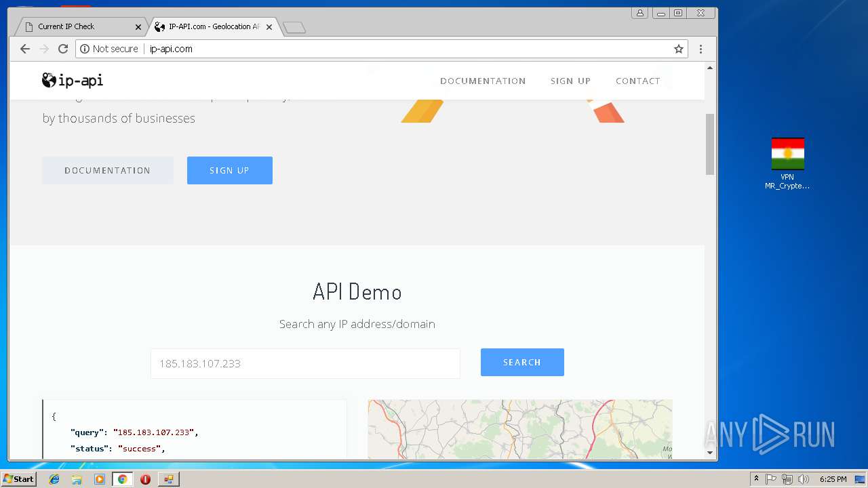Open Internet Explorer from the taskbar

tap(54, 479)
